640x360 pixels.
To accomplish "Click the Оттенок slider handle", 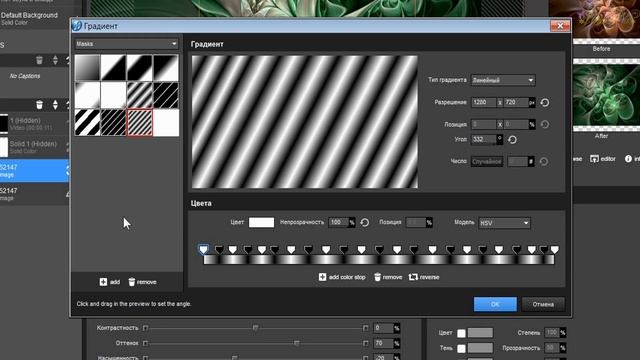I will pos(297,343).
